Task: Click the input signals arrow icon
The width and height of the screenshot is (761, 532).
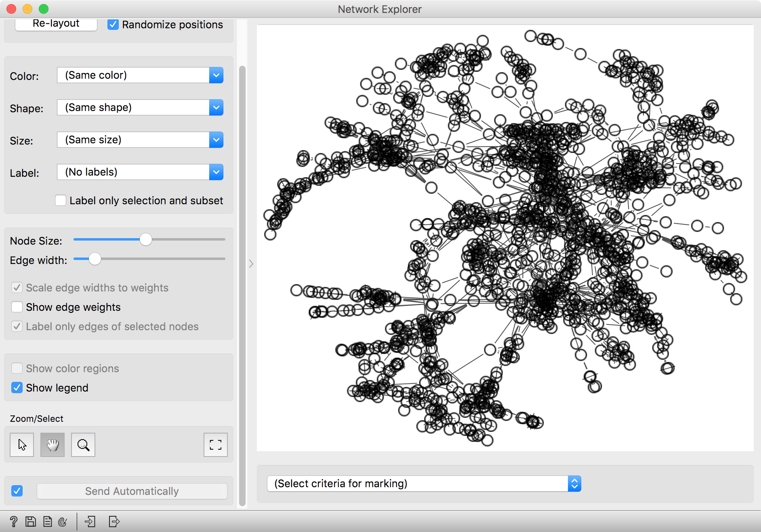Action: 90,522
